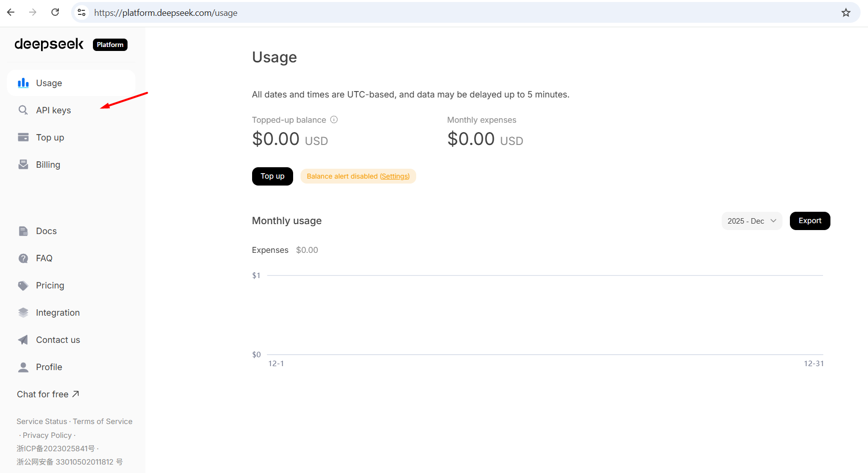Reload the page using the browser refresh button
The image size is (868, 473).
tap(55, 12)
